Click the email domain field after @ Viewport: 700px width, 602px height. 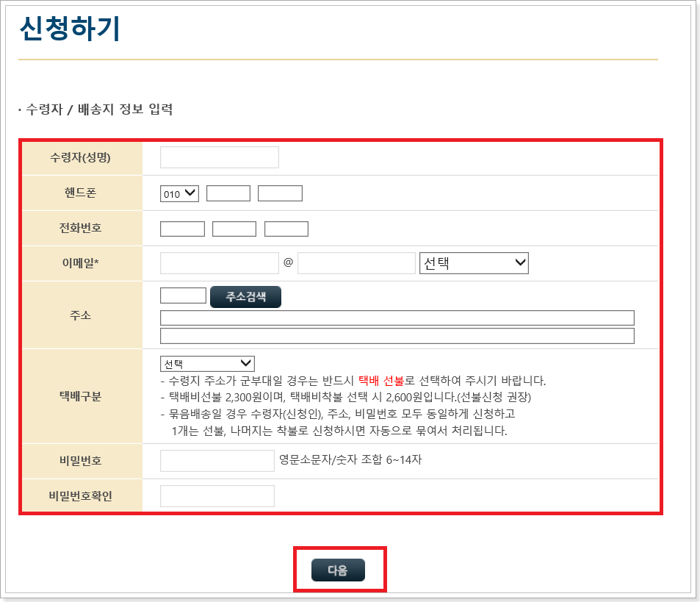[357, 262]
